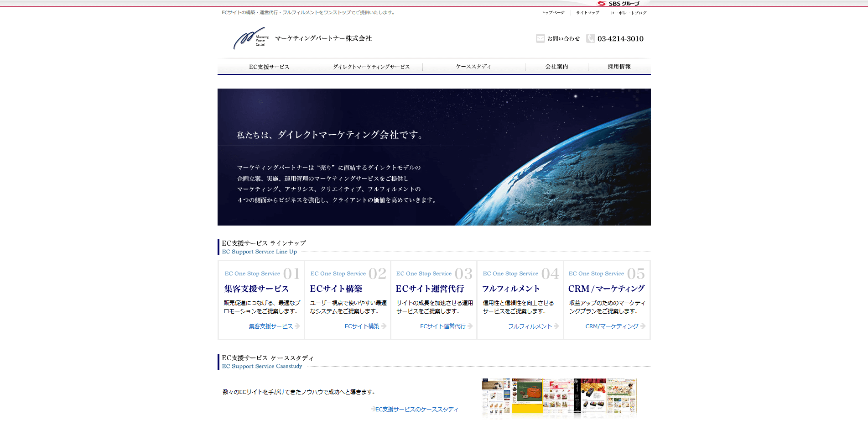Screen dimensions: 868x431
Task: Open the 採用情報 menu item
Action: (619, 67)
